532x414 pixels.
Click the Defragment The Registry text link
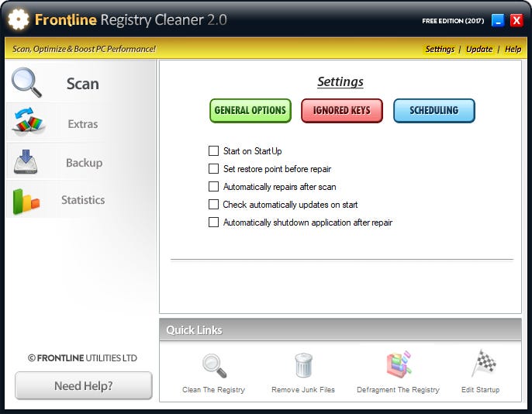(x=398, y=390)
